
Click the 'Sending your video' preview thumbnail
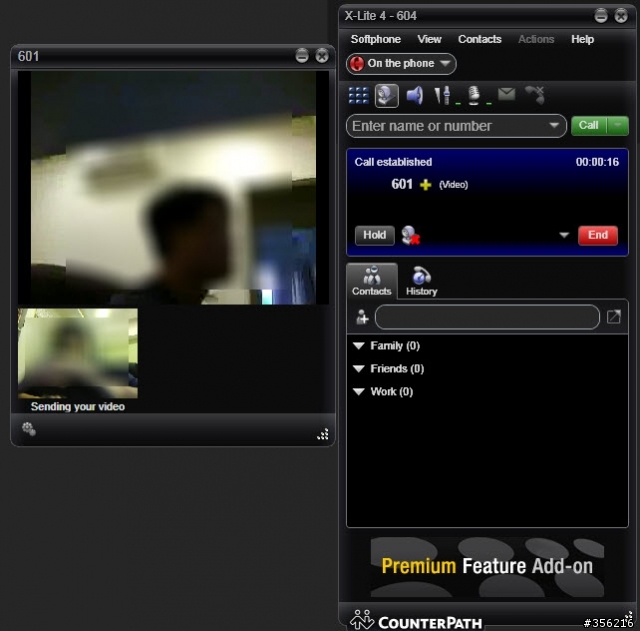pyautogui.click(x=78, y=353)
